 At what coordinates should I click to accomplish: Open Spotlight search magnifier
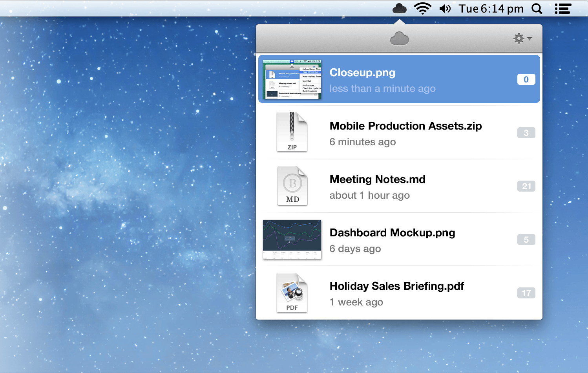click(537, 8)
